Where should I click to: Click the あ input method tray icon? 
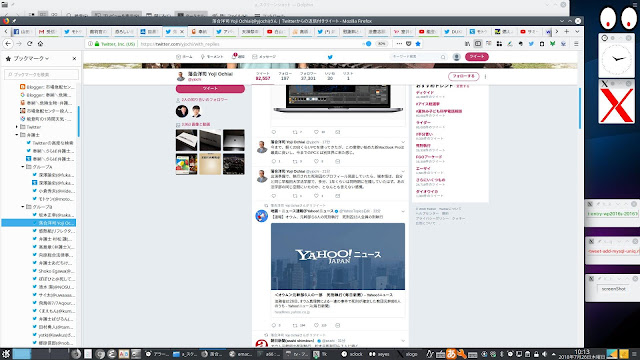pos(451,354)
